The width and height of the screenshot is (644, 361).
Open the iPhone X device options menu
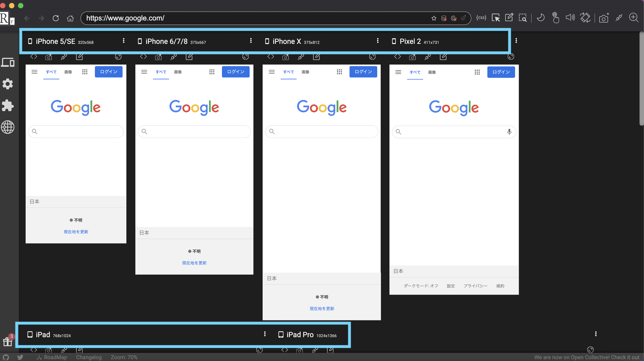pyautogui.click(x=378, y=40)
